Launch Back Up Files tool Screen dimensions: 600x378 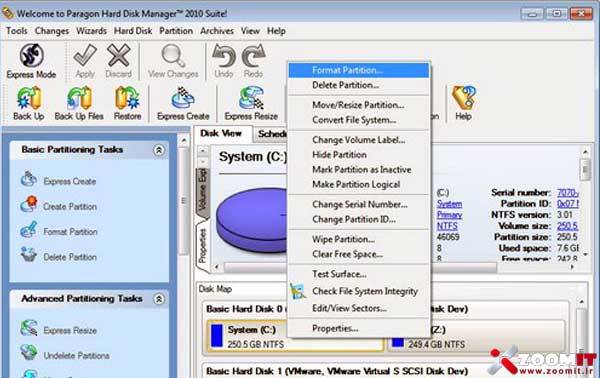pyautogui.click(x=79, y=103)
